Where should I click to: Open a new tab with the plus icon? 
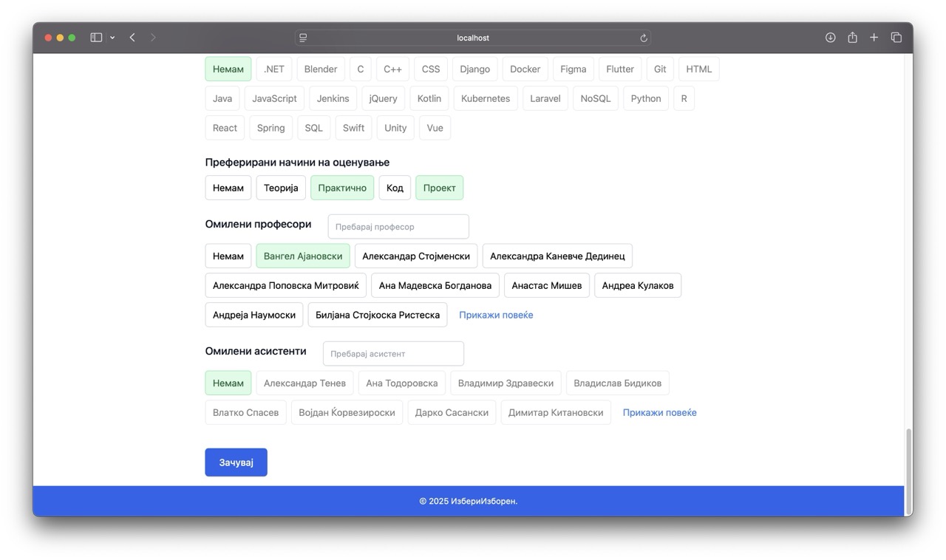point(874,38)
